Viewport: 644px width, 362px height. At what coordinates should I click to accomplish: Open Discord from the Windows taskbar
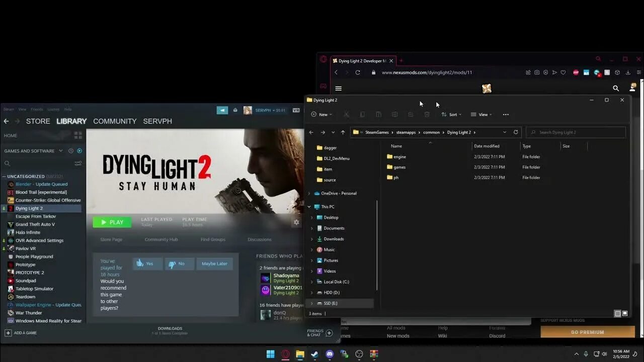[330, 354]
